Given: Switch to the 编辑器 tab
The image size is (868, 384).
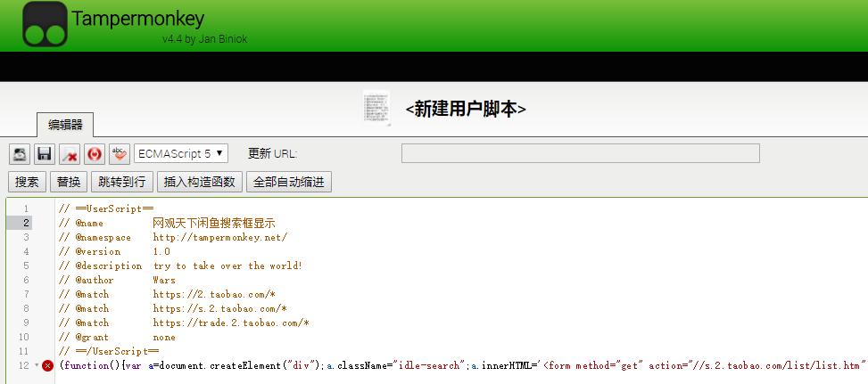Looking at the screenshot, I should coord(65,125).
